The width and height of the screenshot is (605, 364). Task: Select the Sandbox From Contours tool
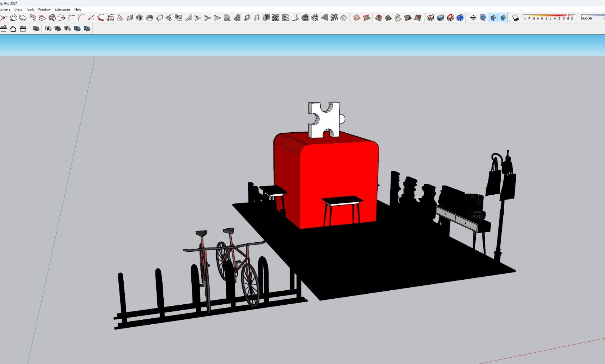point(357,18)
